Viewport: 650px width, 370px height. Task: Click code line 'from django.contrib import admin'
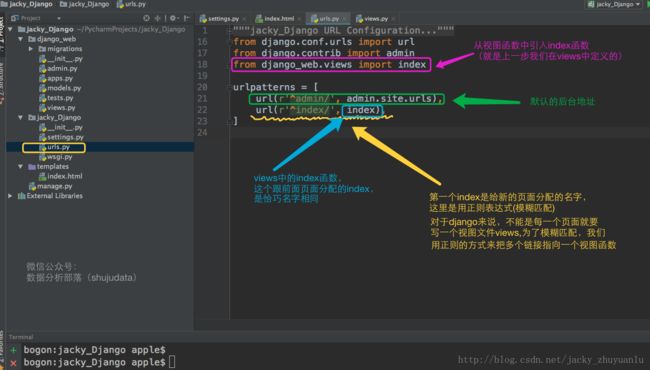(x=324, y=53)
